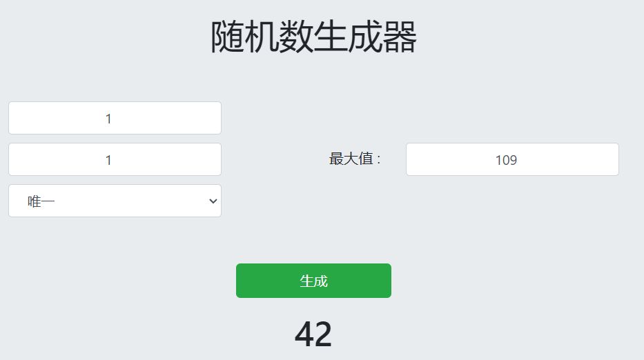The image size is (644, 360).
Task: Click the large bold 42 output below 生成
Action: [x=313, y=334]
